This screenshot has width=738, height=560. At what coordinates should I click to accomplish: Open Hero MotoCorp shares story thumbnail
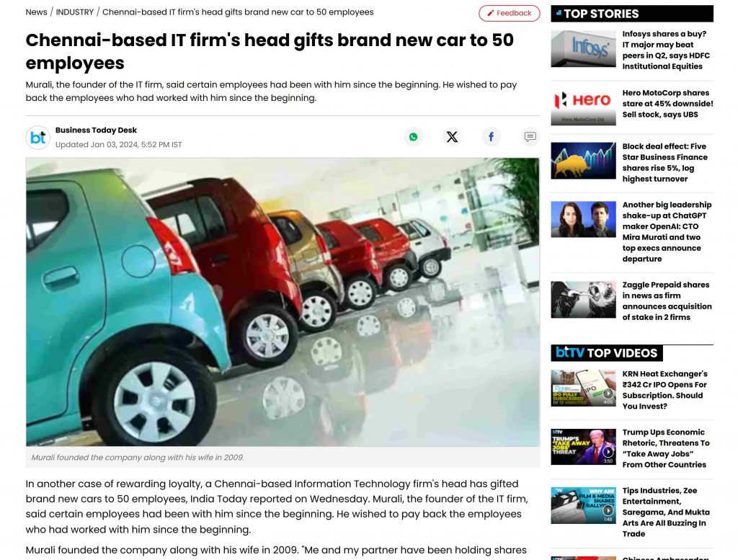coord(583,107)
